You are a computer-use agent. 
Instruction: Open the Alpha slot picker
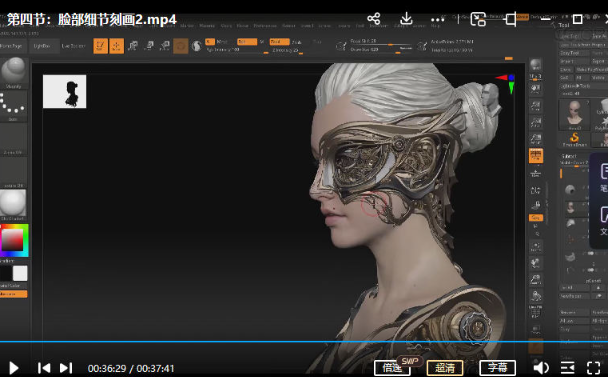pyautogui.click(x=13, y=139)
